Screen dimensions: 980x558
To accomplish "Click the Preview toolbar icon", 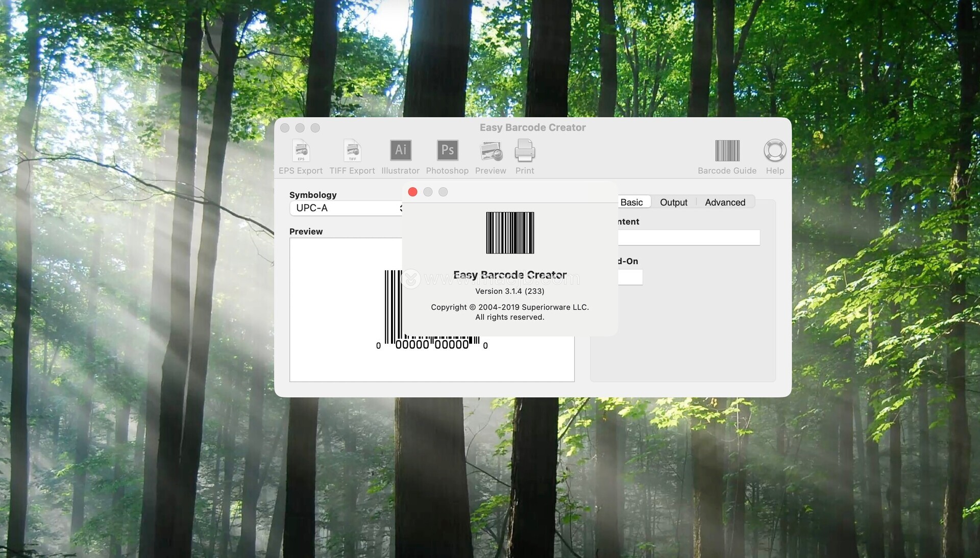I will tap(491, 151).
